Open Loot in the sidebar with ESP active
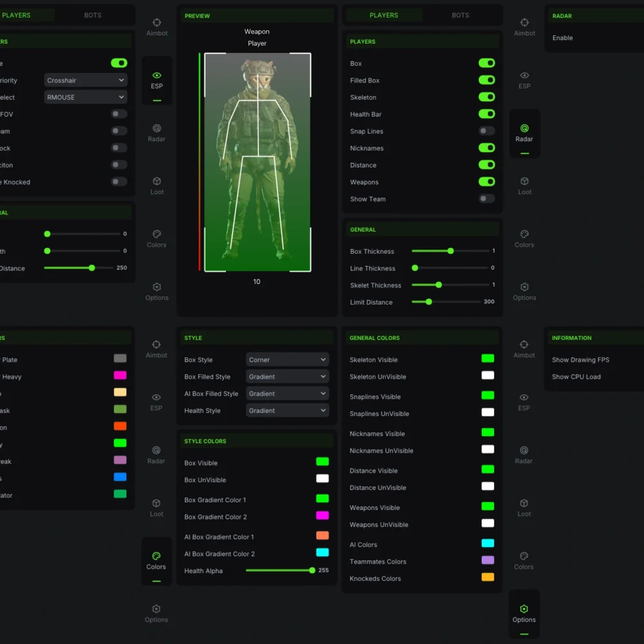This screenshot has height=644, width=644. (x=157, y=186)
